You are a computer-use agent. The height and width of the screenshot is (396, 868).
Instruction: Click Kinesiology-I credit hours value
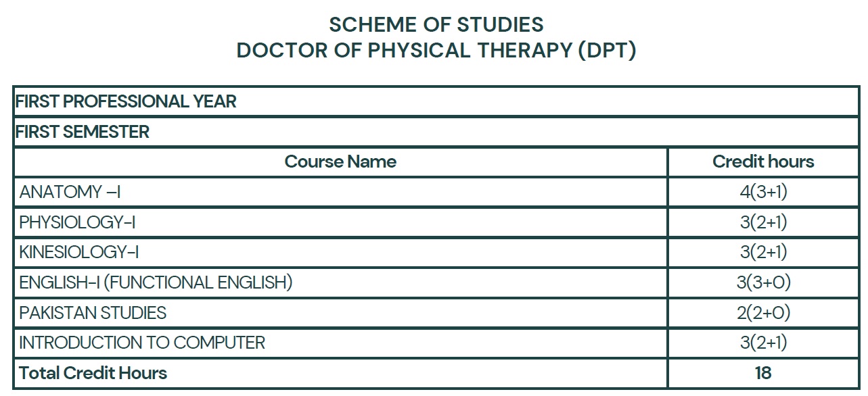(763, 252)
